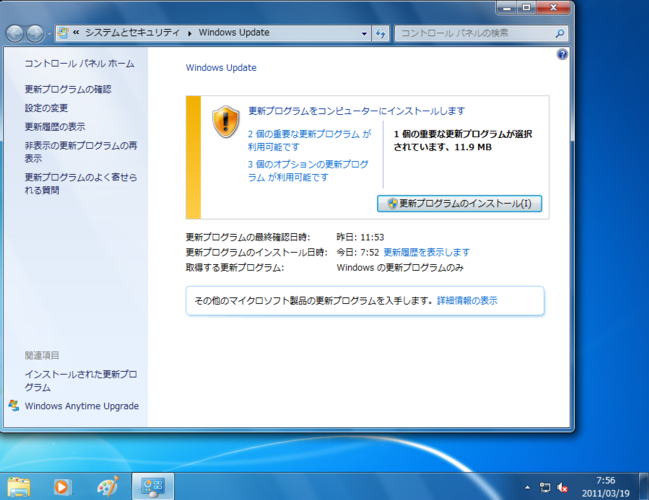Screen dimensions: 649x500
Task: Click the Forward navigation arrow
Action: point(35,34)
